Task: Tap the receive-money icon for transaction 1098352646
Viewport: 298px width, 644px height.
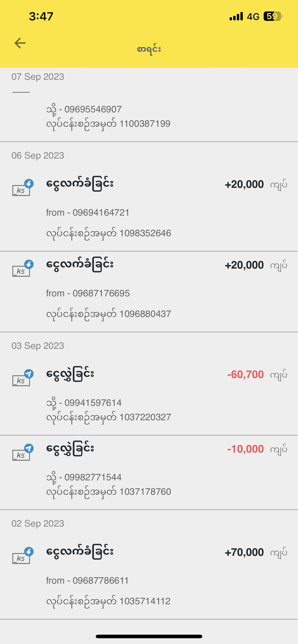Action: (x=22, y=188)
